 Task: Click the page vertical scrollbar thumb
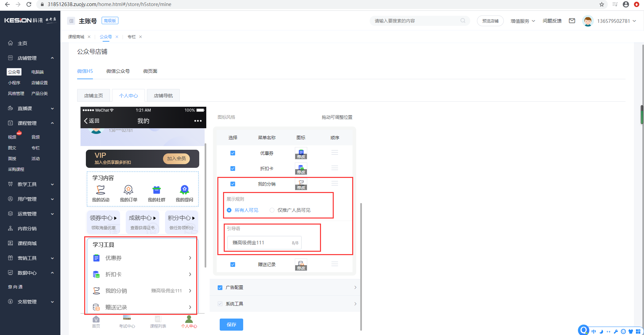pos(642,114)
